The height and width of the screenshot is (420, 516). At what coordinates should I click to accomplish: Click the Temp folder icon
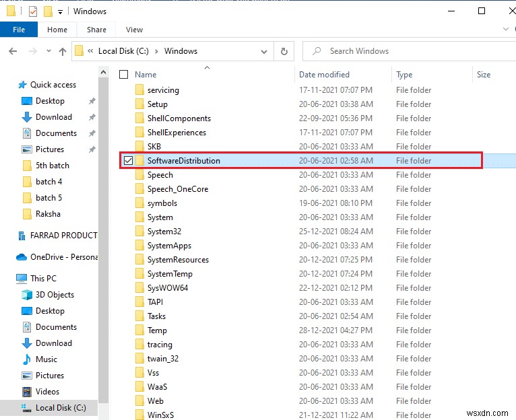tap(139, 330)
